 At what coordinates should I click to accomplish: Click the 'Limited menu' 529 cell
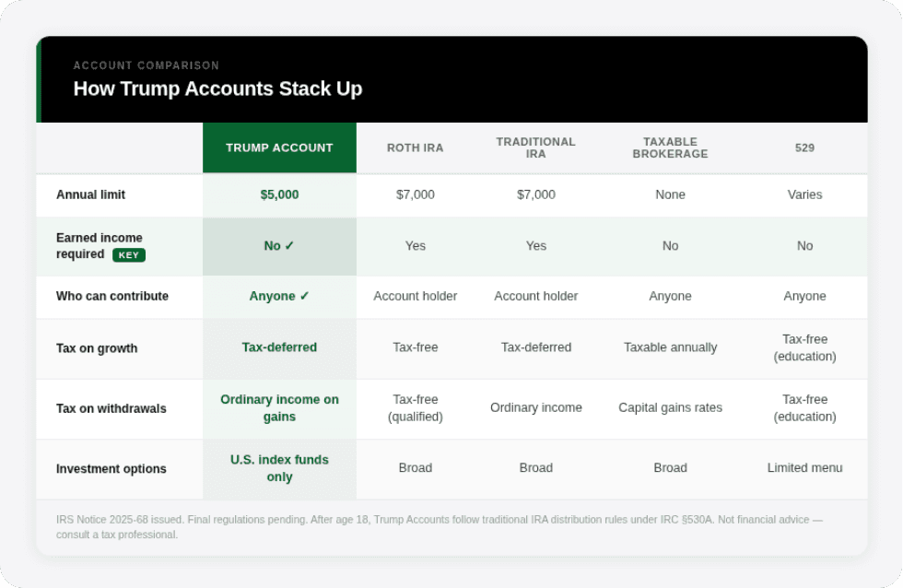tap(804, 468)
